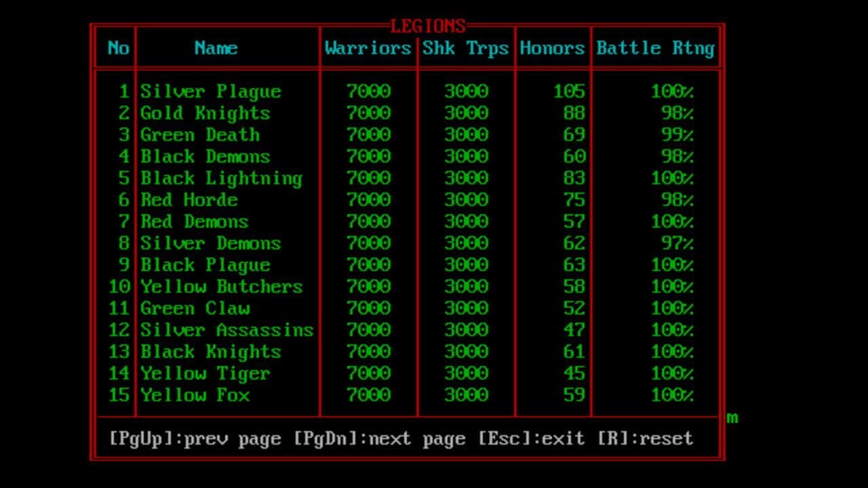Select the Black Knights legion name

[x=211, y=352]
